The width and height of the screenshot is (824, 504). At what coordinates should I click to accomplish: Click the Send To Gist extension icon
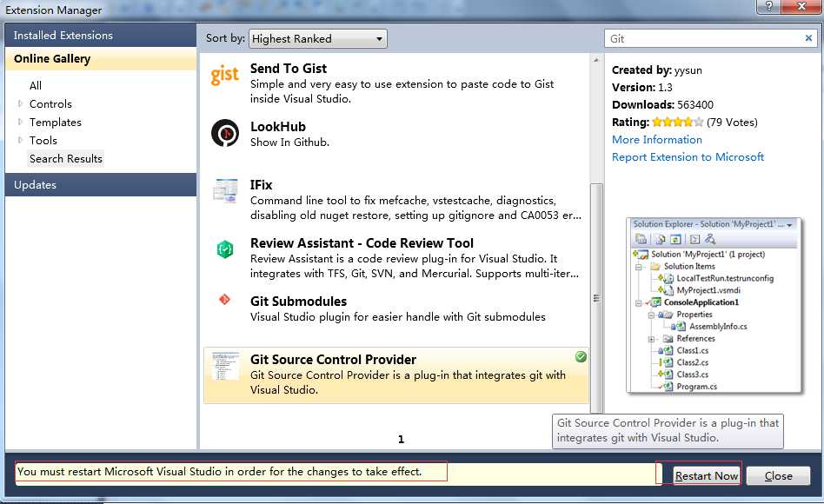pos(225,75)
